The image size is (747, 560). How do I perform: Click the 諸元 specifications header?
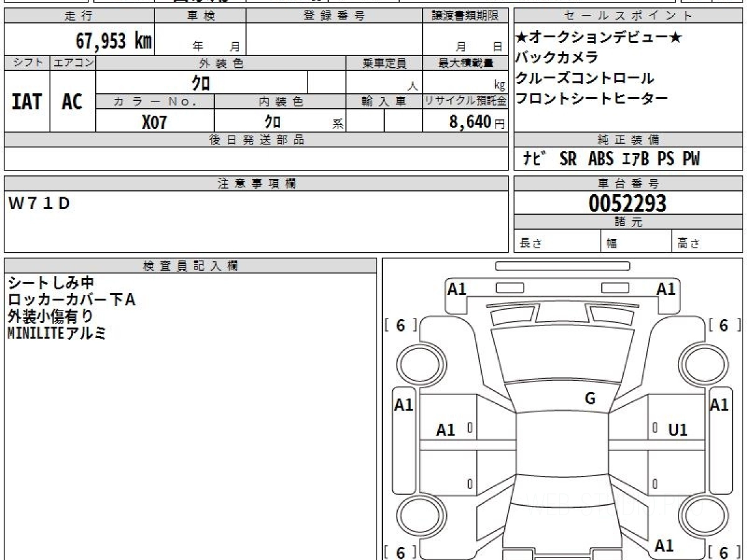coord(628,222)
